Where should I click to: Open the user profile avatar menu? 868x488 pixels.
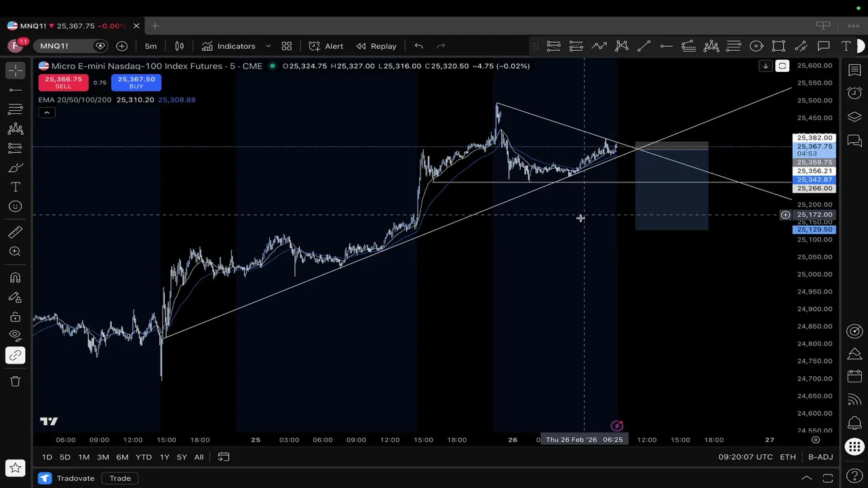(15, 46)
